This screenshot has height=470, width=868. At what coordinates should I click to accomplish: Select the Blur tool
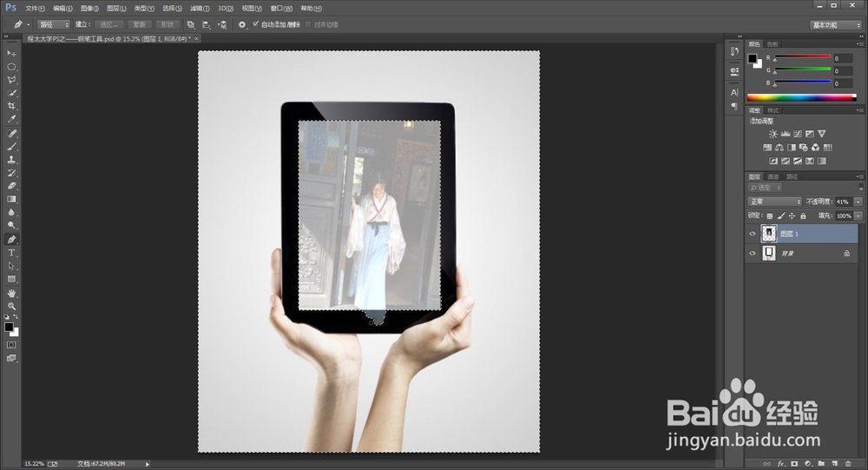pyautogui.click(x=11, y=212)
